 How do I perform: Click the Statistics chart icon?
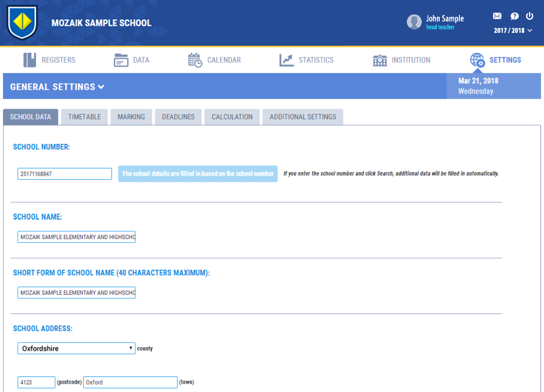coord(286,60)
